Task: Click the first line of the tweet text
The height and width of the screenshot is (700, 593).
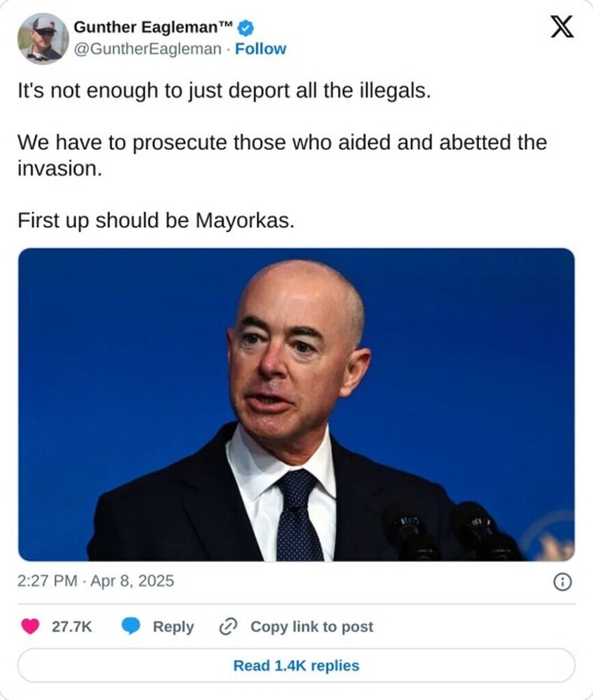Action: [x=224, y=91]
